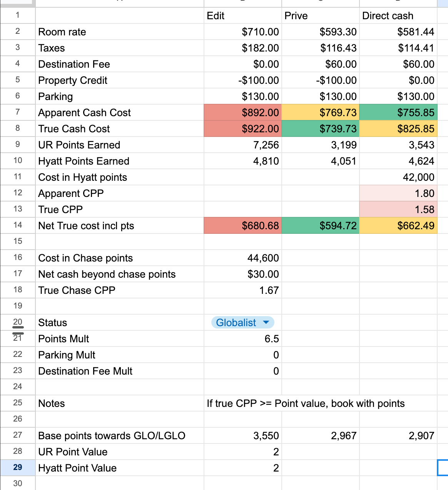The image size is (448, 490).
Task: Open the Globalist status dropdown chip
Action: pos(242,322)
